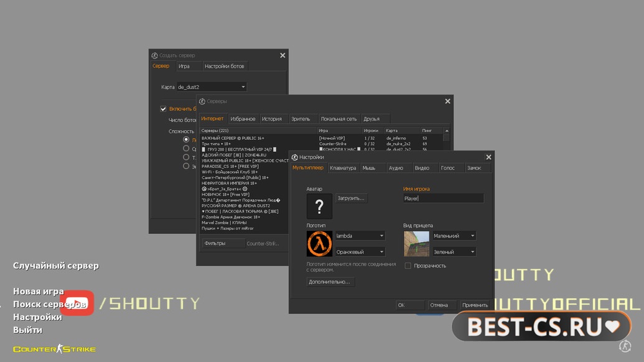The width and height of the screenshot is (644, 362).
Task: Close the Настройки settings window
Action: [x=488, y=157]
